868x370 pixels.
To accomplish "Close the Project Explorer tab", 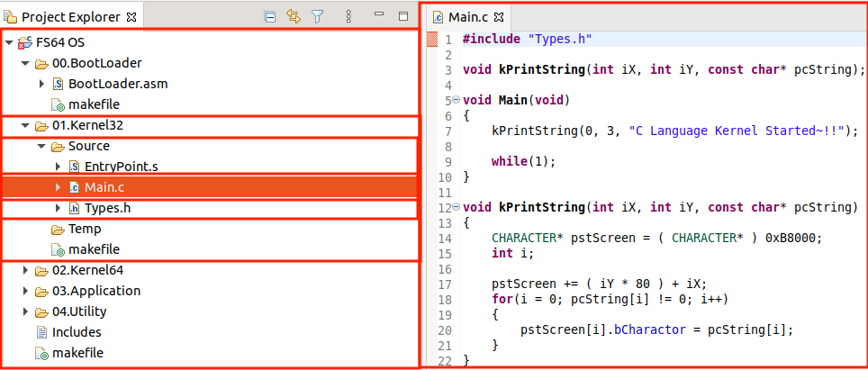I will [x=131, y=17].
